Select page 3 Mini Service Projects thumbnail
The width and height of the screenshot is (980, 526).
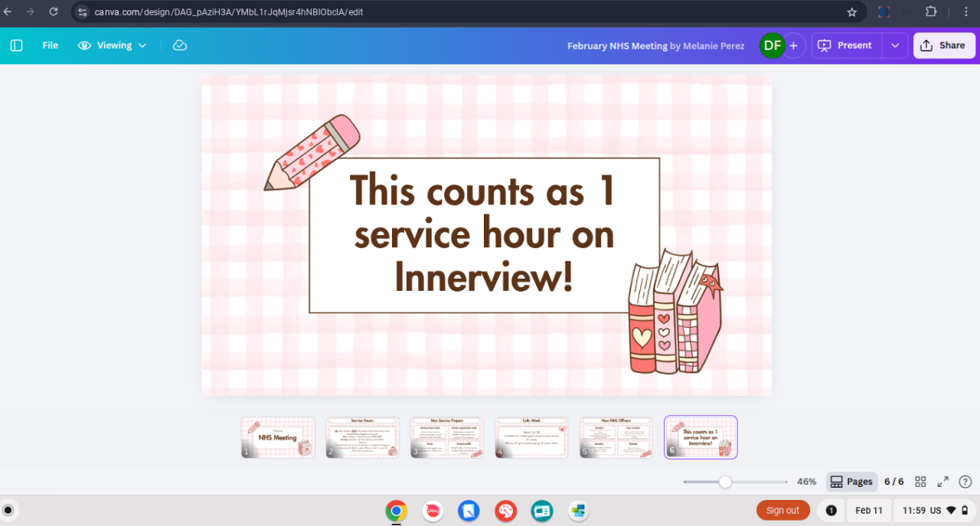click(447, 437)
